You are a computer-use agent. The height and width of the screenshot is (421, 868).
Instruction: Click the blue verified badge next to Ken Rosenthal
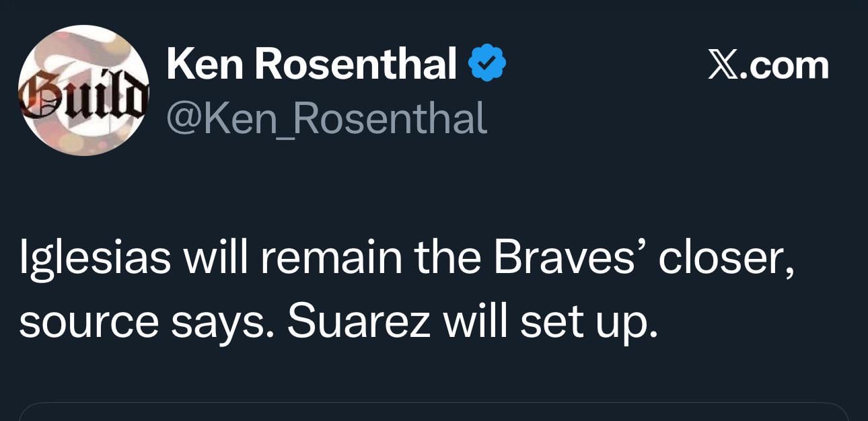coord(487,61)
